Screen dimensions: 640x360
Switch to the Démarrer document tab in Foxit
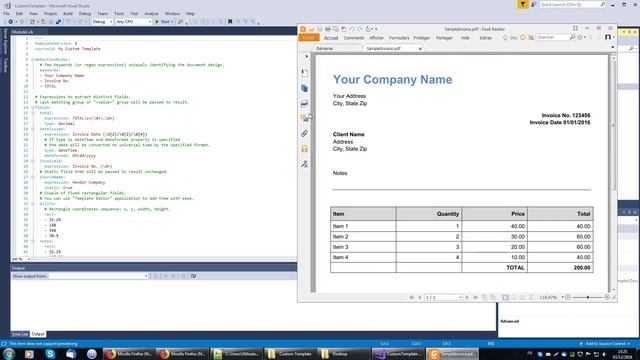click(x=325, y=49)
